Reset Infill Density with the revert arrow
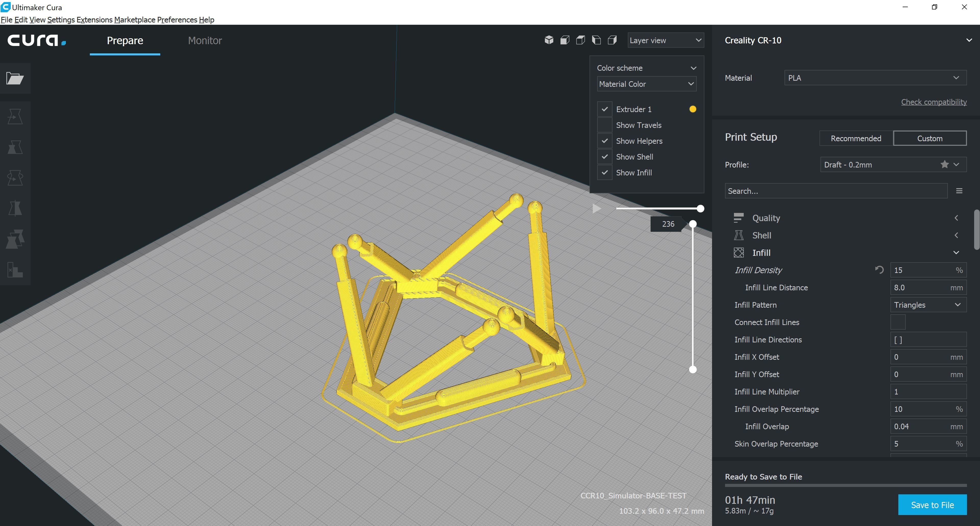Viewport: 980px width, 526px height. coord(879,270)
